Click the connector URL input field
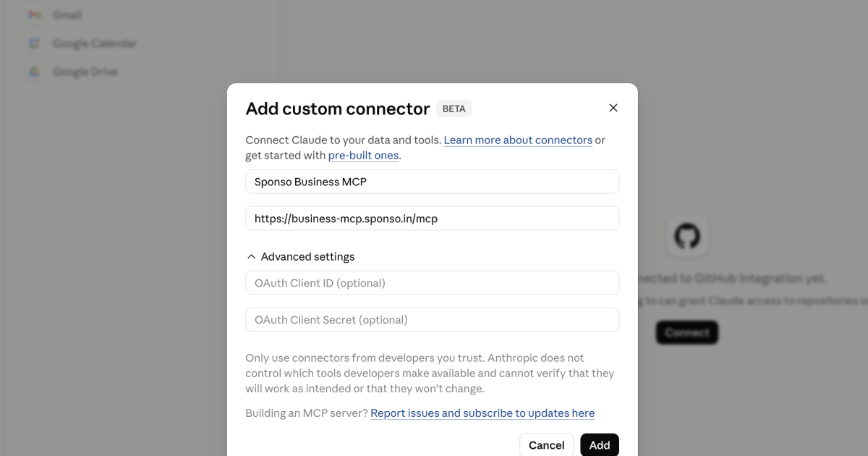 pos(433,219)
